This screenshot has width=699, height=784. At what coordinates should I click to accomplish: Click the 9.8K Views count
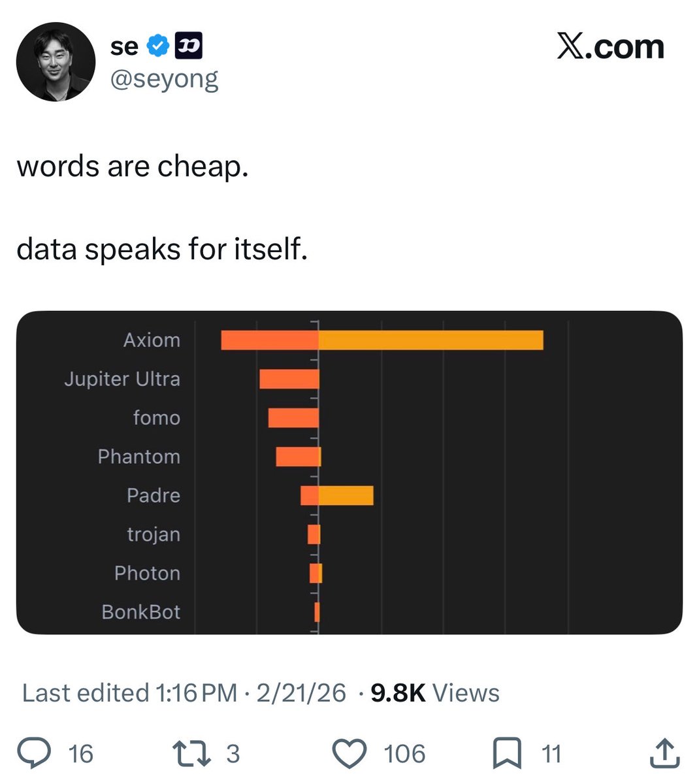click(x=435, y=693)
